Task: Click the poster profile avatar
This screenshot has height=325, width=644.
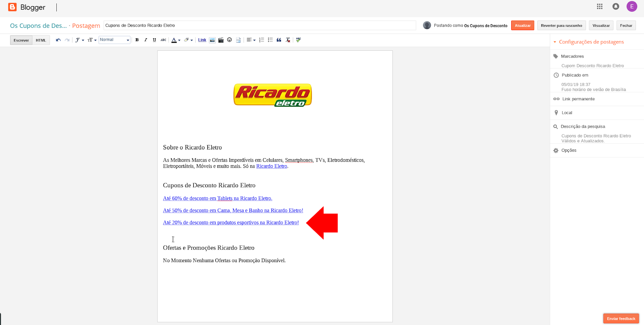Action: (x=427, y=25)
